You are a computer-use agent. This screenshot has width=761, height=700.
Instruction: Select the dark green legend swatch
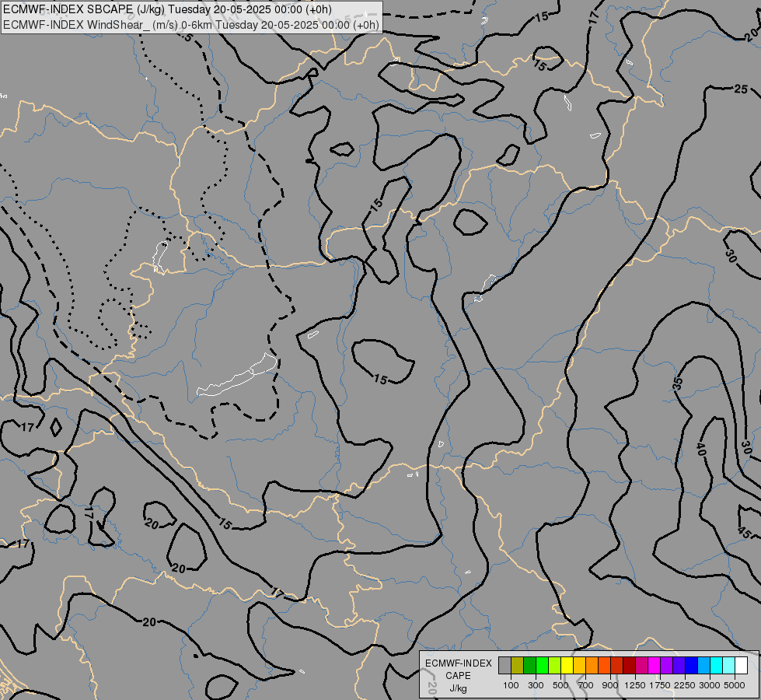tap(529, 665)
